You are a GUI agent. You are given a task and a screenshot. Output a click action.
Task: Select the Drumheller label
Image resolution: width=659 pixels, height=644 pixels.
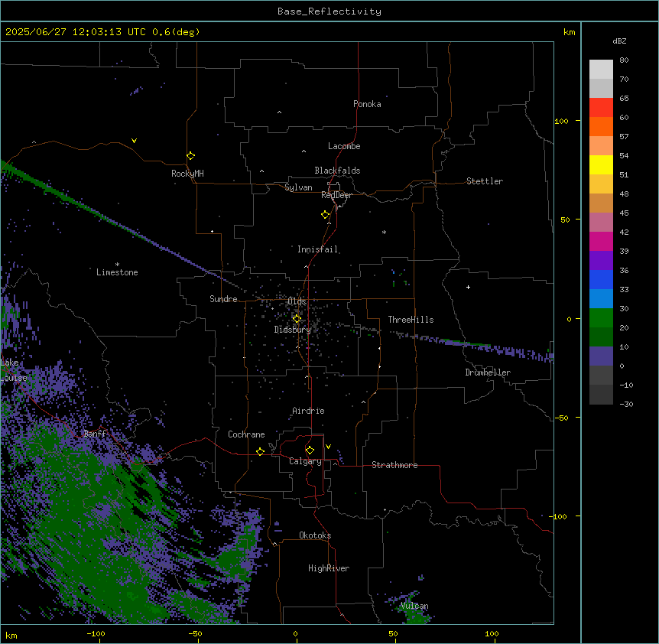coord(488,372)
